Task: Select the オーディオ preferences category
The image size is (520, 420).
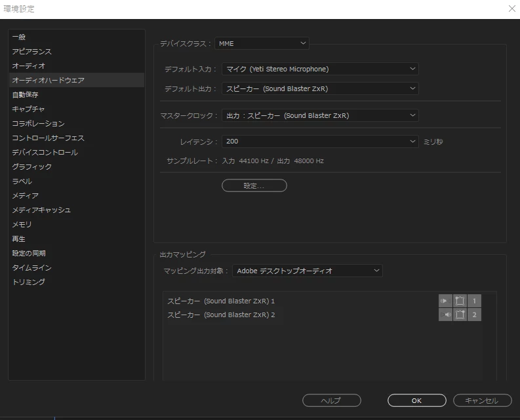Action: (77, 66)
